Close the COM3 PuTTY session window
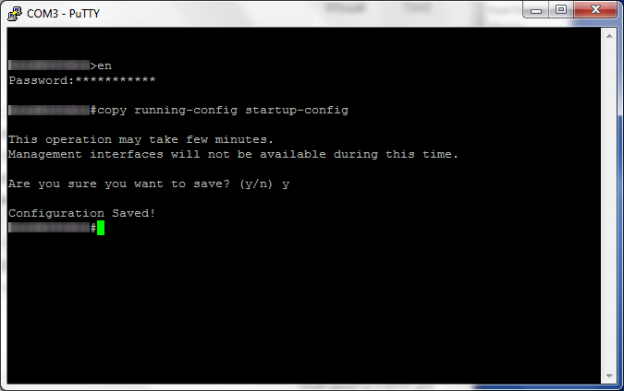The width and height of the screenshot is (624, 391). coord(595,10)
